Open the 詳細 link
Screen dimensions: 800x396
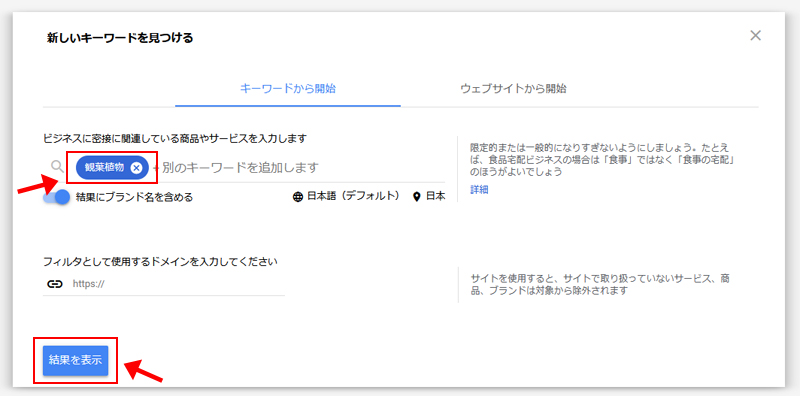[x=479, y=190]
